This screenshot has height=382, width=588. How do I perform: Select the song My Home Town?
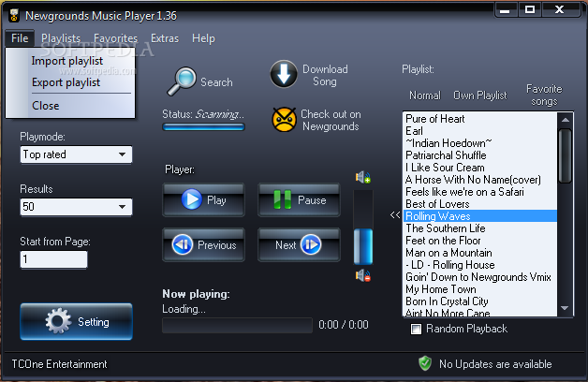[x=480, y=289]
